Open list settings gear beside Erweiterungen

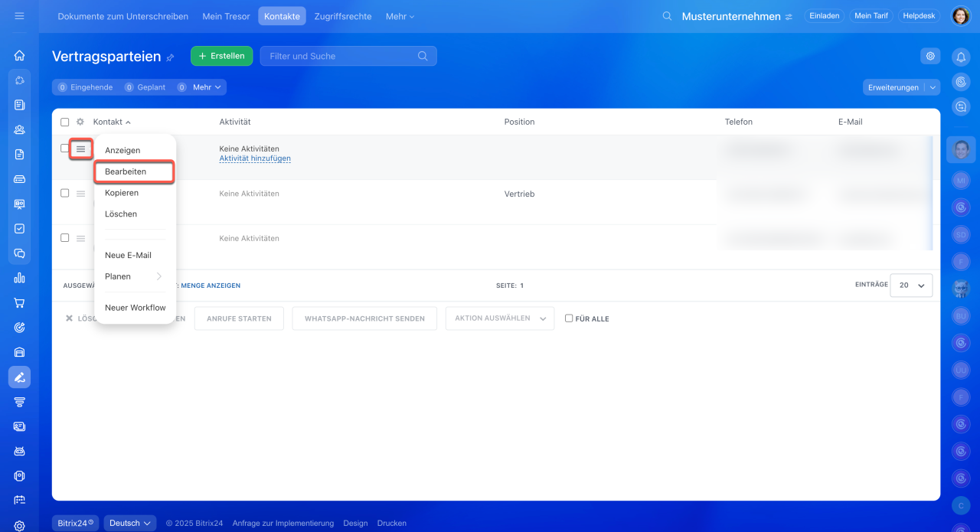[930, 56]
